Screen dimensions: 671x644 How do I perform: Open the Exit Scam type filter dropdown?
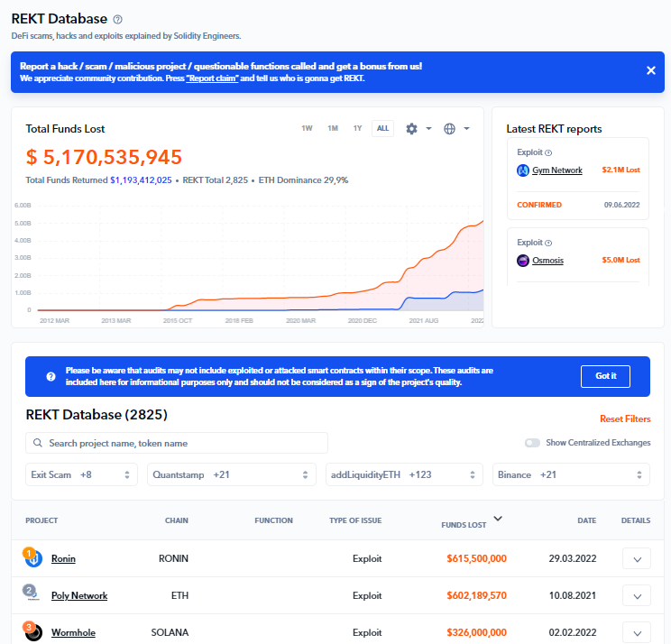[x=81, y=474]
